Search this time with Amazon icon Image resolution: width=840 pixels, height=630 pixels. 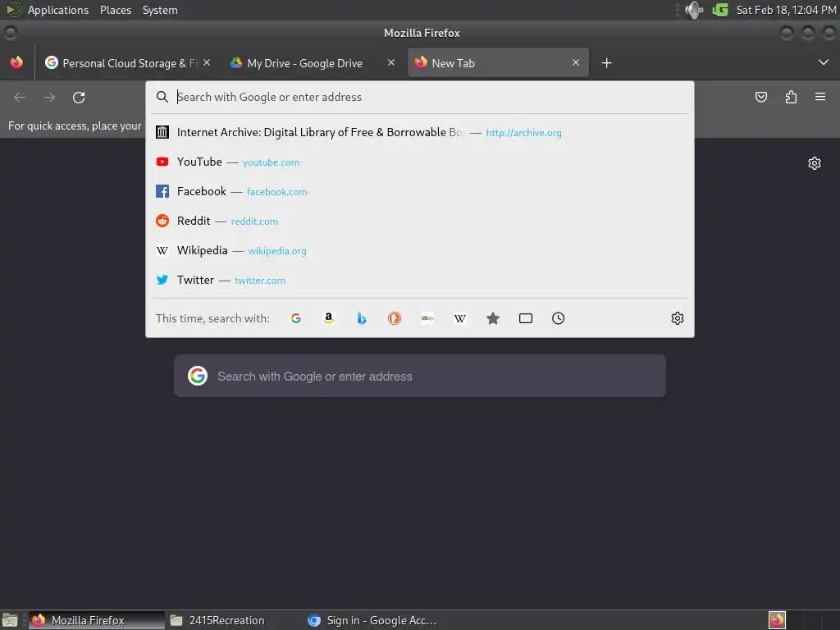coord(329,318)
